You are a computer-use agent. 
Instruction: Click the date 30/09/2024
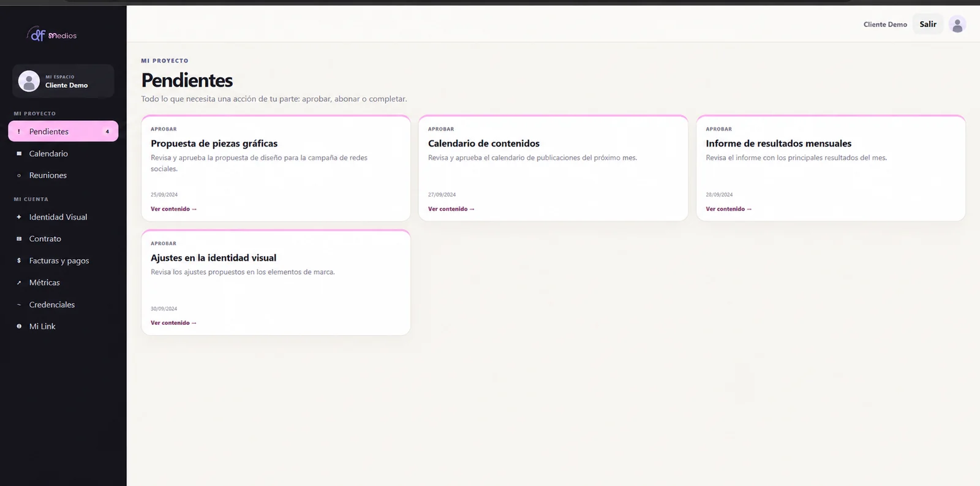tap(164, 309)
